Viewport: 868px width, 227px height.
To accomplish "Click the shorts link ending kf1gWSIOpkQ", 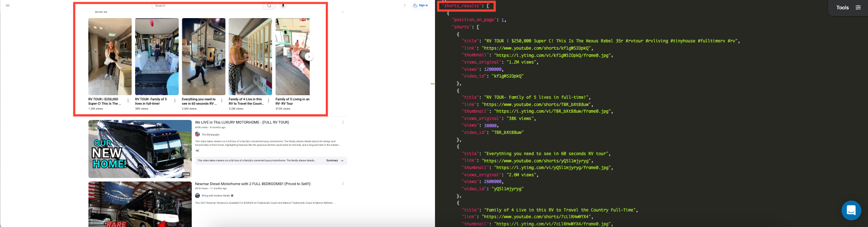I will [537, 48].
